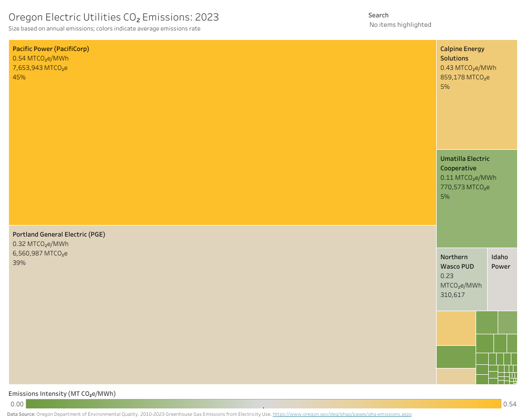
Task: Click the '859,178 MTCO₂e' value in Calpine tile
Action: 465,77
